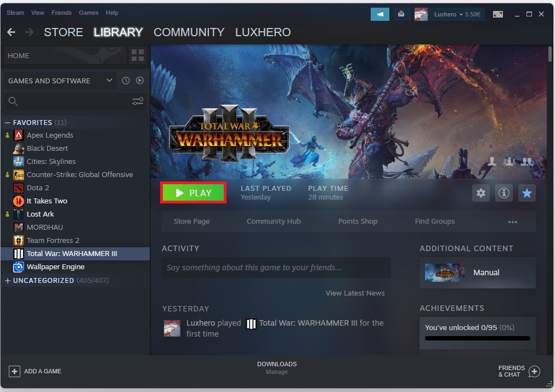Click the forward navigation arrow
This screenshot has width=555, height=392.
(30, 32)
